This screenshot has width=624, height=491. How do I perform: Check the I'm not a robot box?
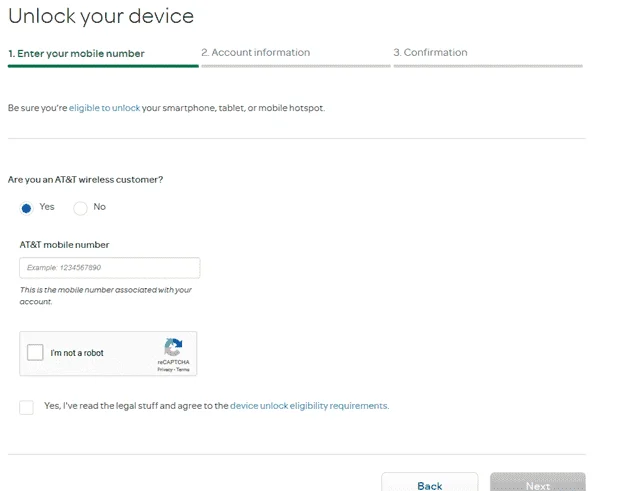pos(35,353)
